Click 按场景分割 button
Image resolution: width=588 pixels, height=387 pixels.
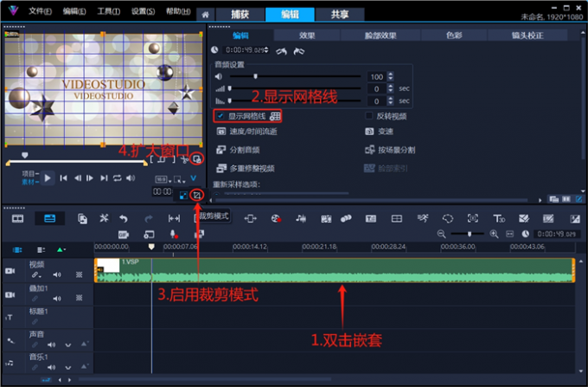(390, 150)
